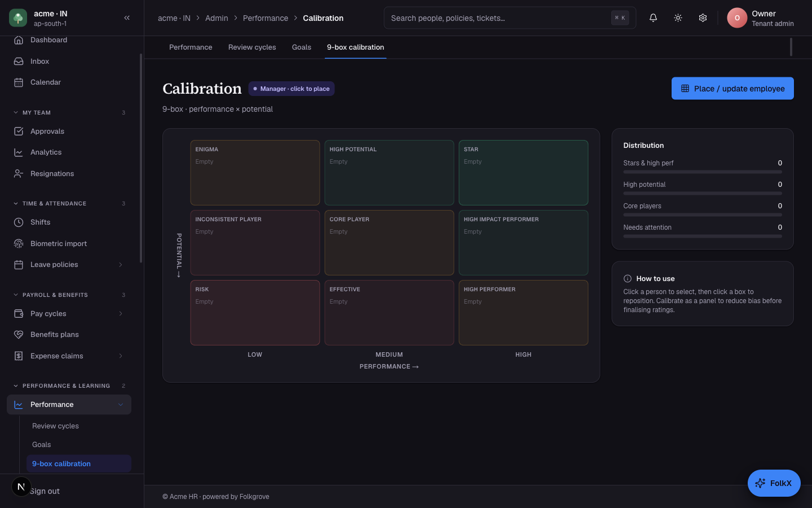
Task: Collapse sidebar with double chevron icon
Action: [127, 18]
